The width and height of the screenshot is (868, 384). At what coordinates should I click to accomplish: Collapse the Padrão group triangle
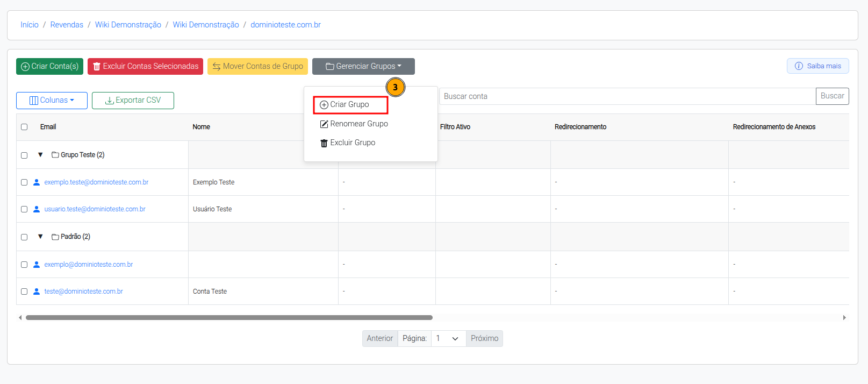pyautogui.click(x=40, y=237)
